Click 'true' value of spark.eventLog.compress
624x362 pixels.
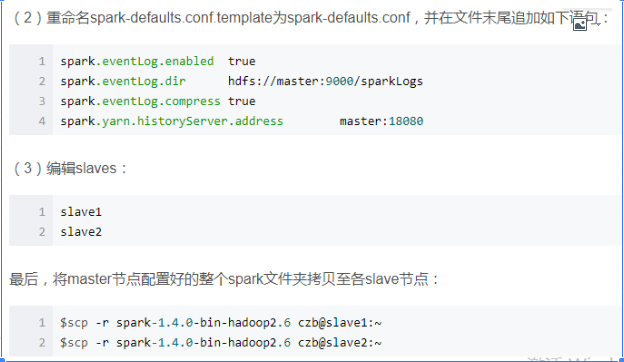pos(242,101)
